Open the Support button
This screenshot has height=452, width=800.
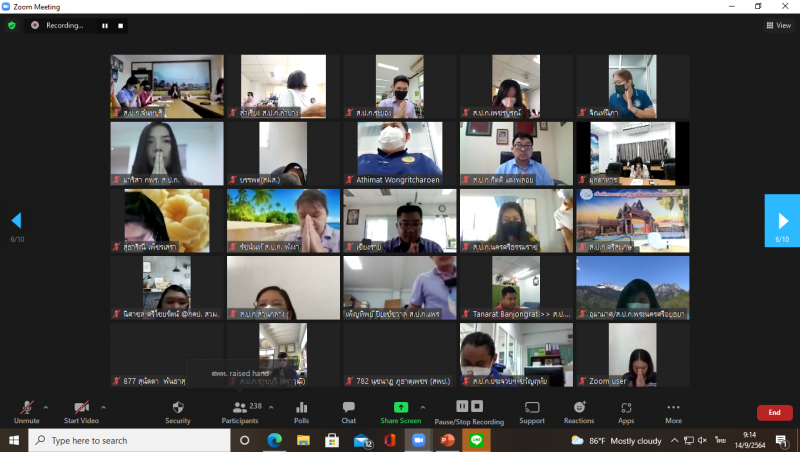pos(532,412)
